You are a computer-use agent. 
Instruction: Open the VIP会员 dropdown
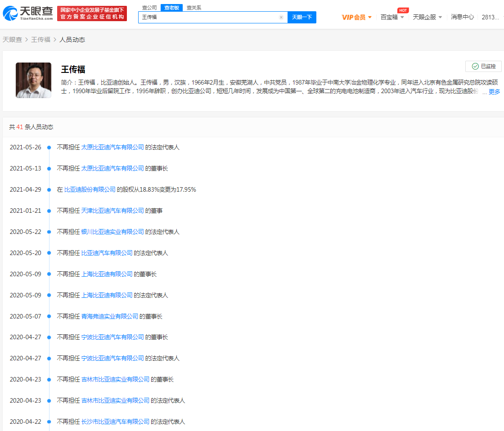pos(356,17)
